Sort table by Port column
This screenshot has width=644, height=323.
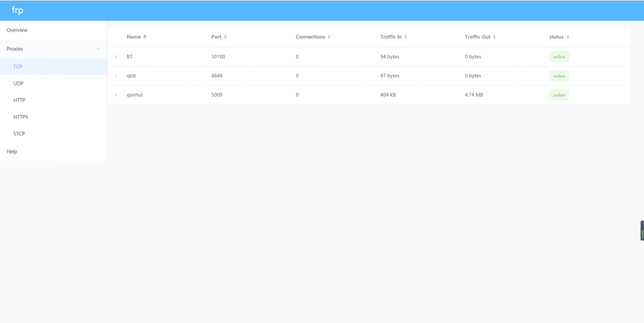click(x=225, y=37)
